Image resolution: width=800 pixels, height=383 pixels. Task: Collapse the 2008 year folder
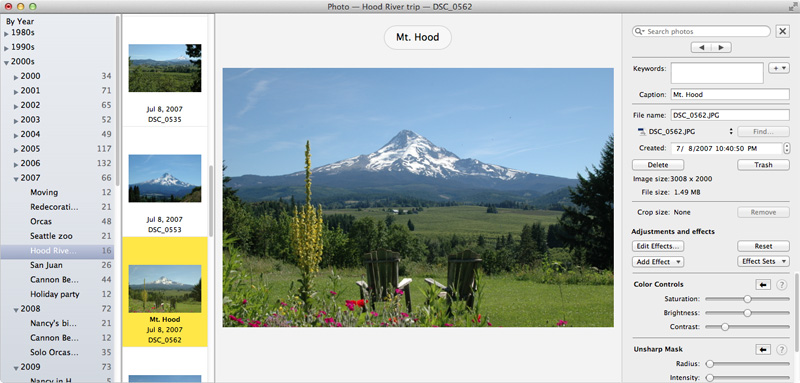pyautogui.click(x=16, y=310)
